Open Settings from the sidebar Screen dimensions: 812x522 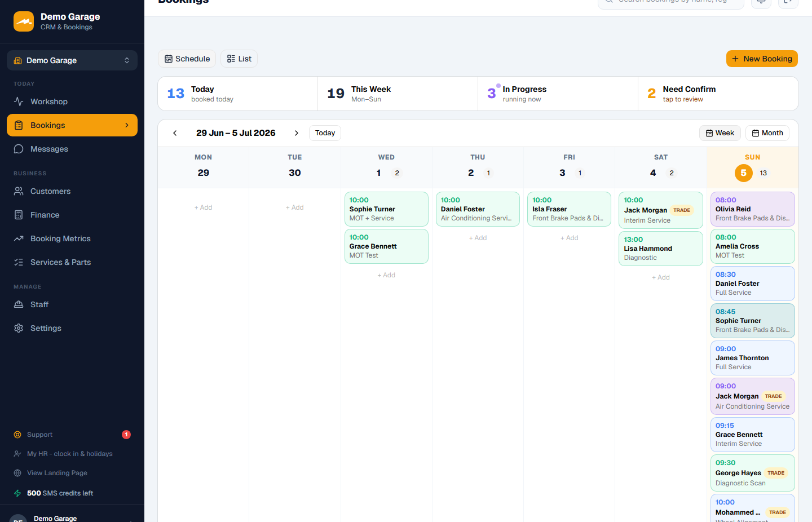tap(72, 328)
